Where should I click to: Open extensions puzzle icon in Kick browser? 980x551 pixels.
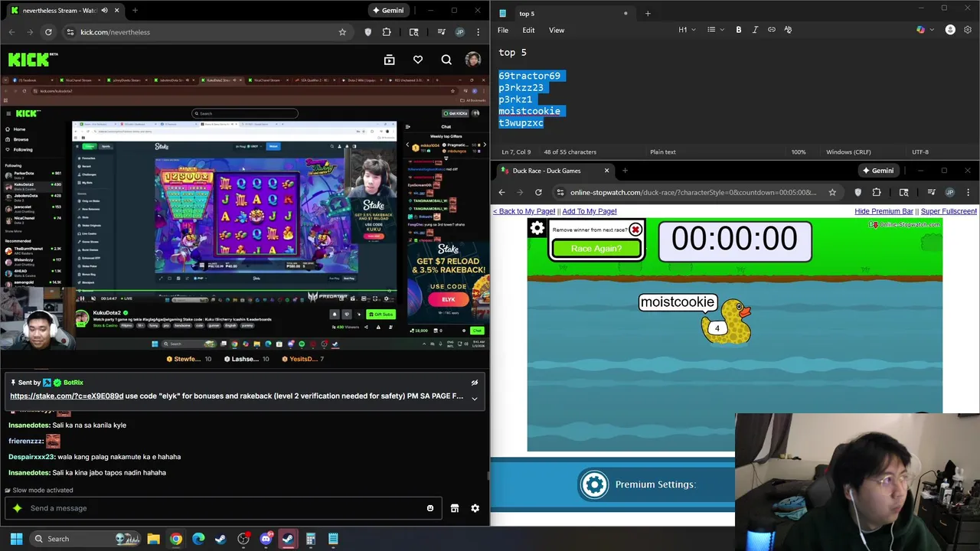tap(387, 32)
